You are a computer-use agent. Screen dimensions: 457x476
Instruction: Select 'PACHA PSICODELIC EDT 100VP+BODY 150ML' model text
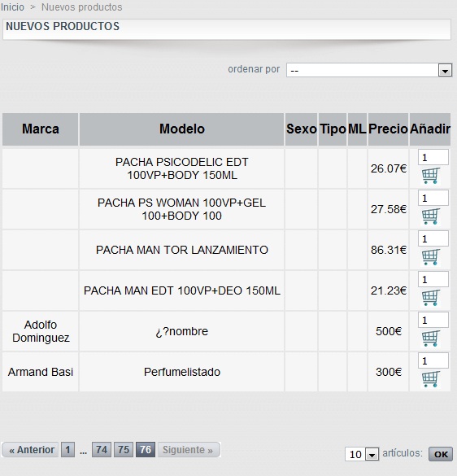182,168
